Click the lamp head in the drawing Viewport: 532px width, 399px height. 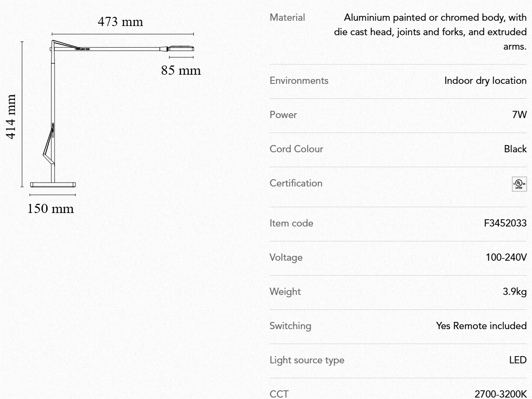(180, 48)
